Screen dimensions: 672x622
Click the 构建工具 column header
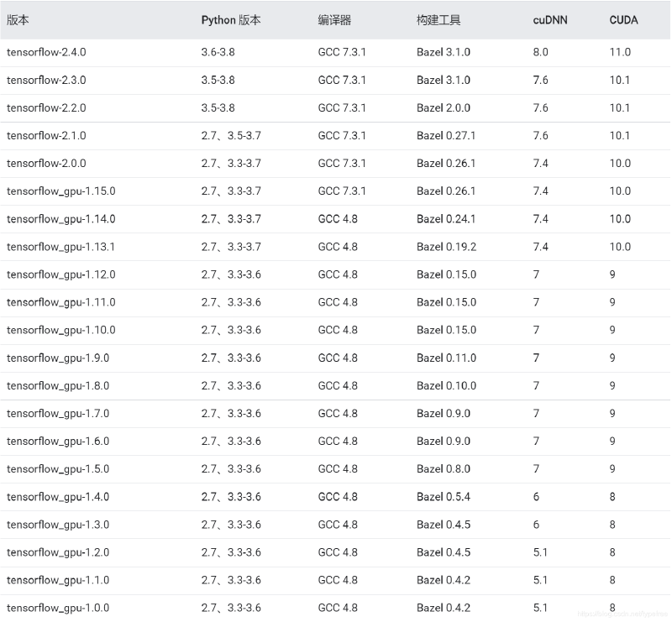pyautogui.click(x=438, y=20)
